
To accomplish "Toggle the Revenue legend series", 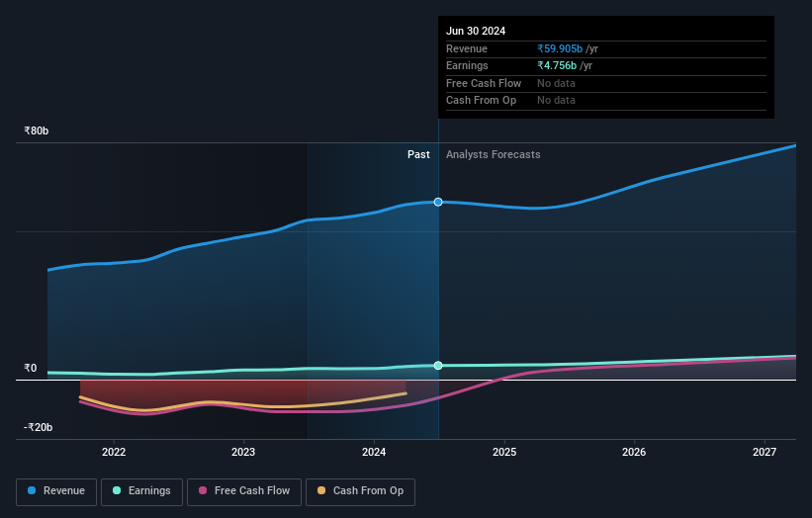I will click(x=56, y=491).
